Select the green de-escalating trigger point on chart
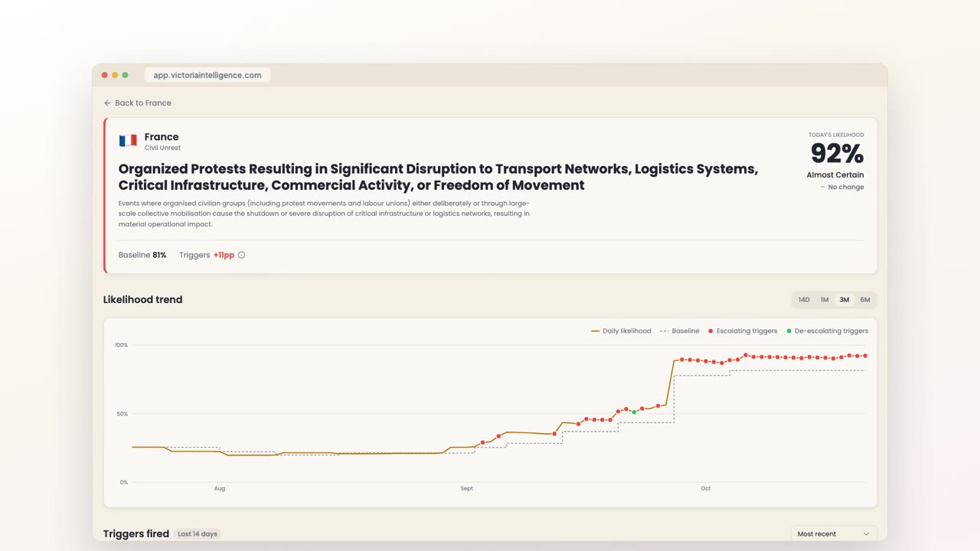The image size is (980, 551). click(634, 412)
